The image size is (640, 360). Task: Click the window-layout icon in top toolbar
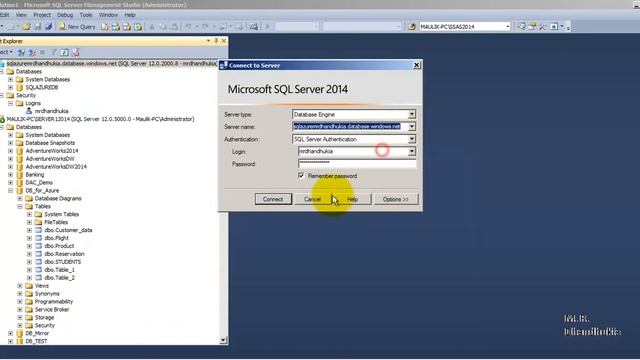pyautogui.click(x=554, y=27)
